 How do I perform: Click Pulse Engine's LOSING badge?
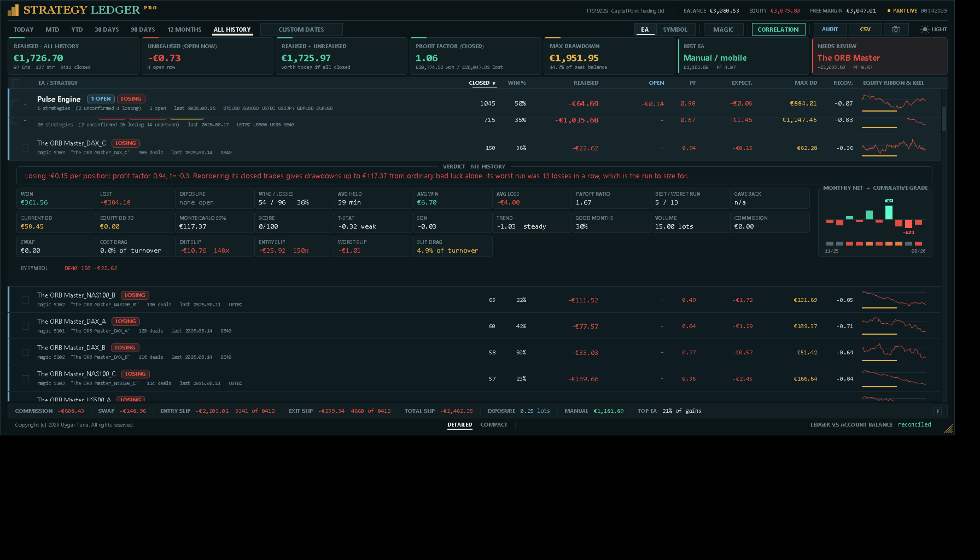[131, 99]
